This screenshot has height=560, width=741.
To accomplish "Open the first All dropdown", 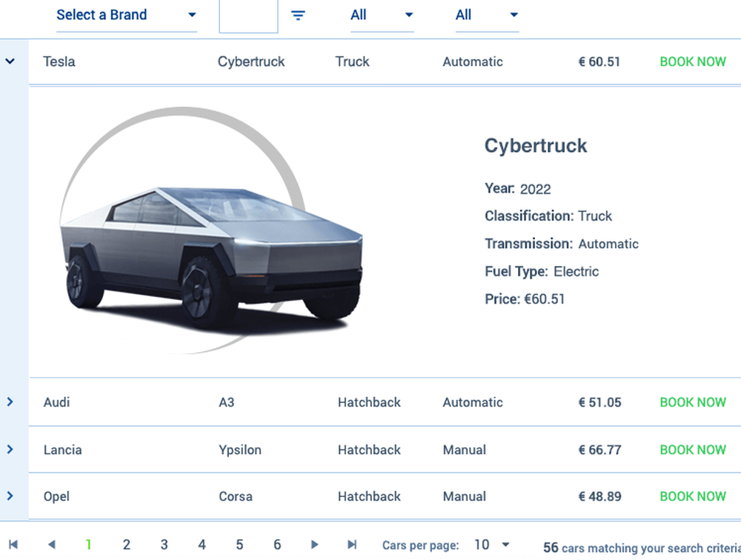I will [x=382, y=15].
